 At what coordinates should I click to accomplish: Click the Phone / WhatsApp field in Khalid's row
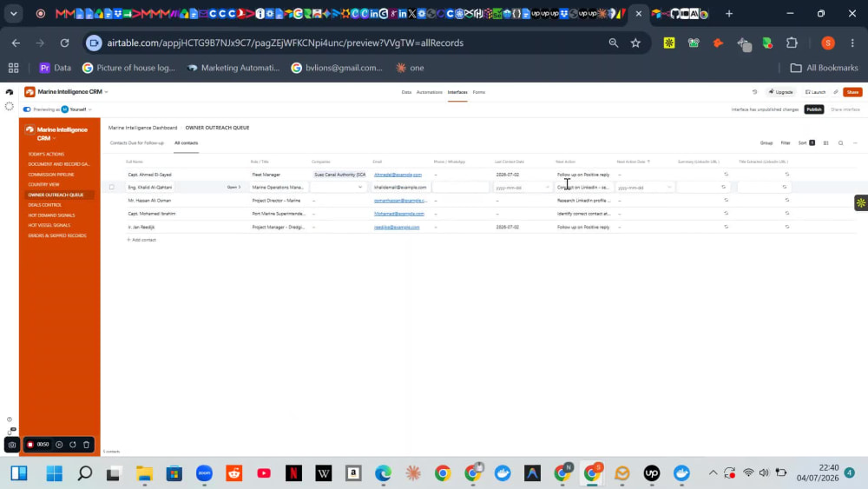point(460,188)
